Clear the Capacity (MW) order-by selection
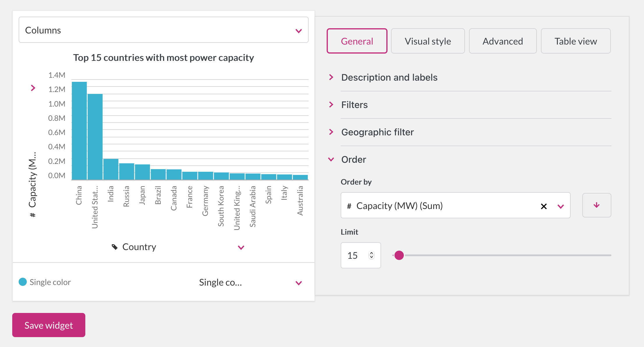This screenshot has height=347, width=644. (544, 206)
